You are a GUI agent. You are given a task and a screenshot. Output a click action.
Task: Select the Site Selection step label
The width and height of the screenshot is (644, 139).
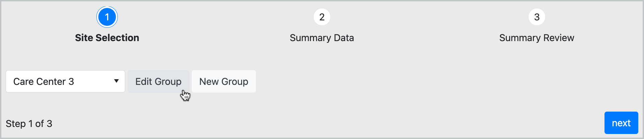coord(107,38)
